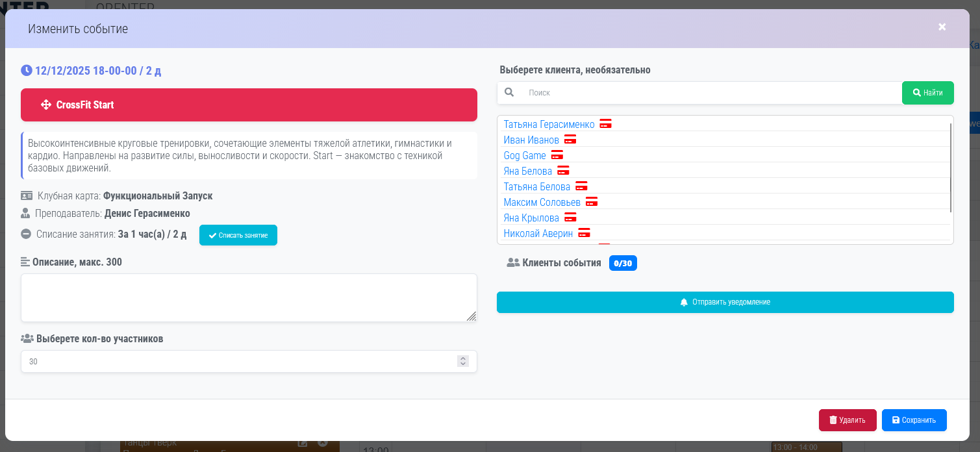Click the client list scrollbar
This screenshot has height=452, width=980.
coord(951,168)
